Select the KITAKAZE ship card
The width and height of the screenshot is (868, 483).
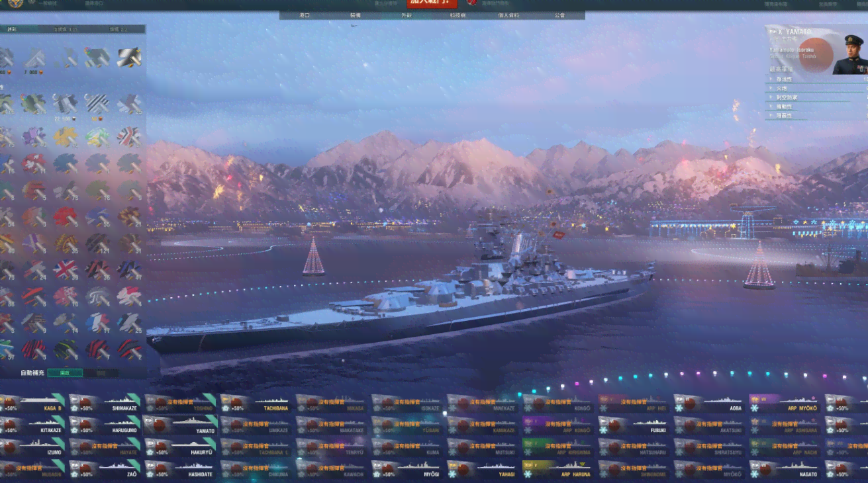[x=32, y=425]
